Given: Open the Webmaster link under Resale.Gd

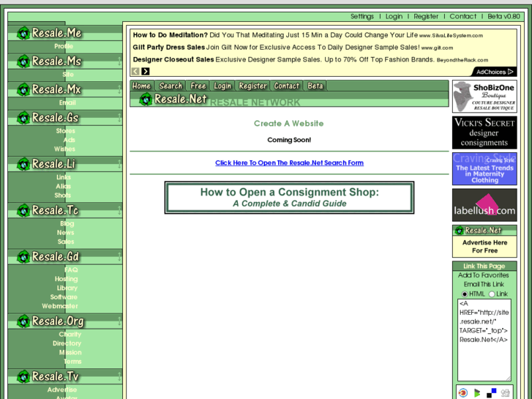Looking at the screenshot, I should 60,306.
